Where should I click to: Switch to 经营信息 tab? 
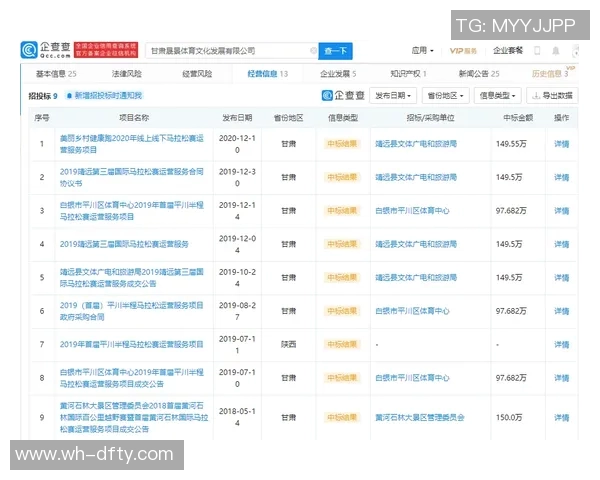click(267, 73)
